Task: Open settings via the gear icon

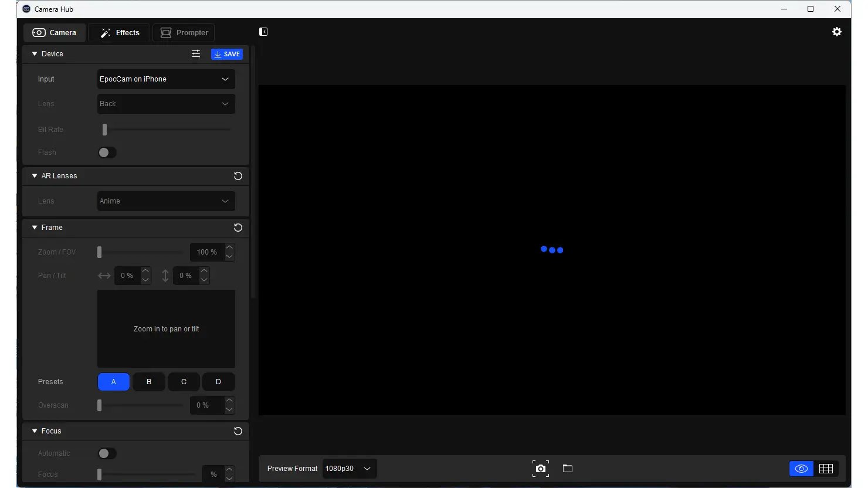Action: [x=837, y=32]
